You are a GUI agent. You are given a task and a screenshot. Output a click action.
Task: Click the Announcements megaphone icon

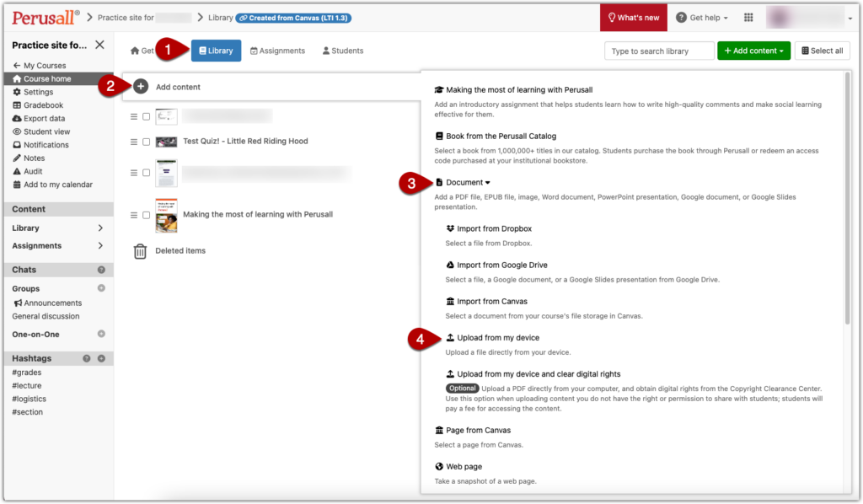(x=19, y=303)
